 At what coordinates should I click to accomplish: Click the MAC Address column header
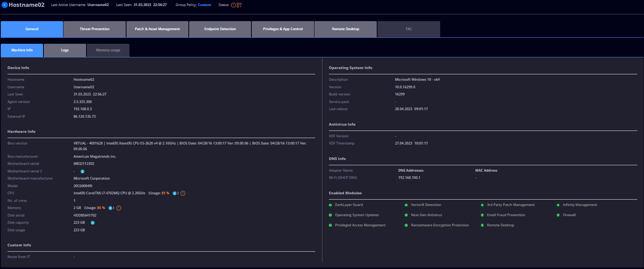486,171
